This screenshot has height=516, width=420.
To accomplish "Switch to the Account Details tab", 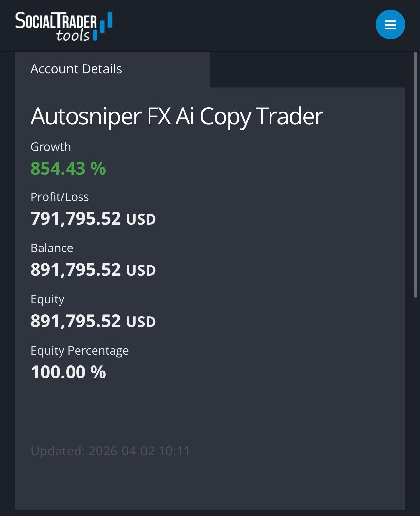I will point(76,69).
